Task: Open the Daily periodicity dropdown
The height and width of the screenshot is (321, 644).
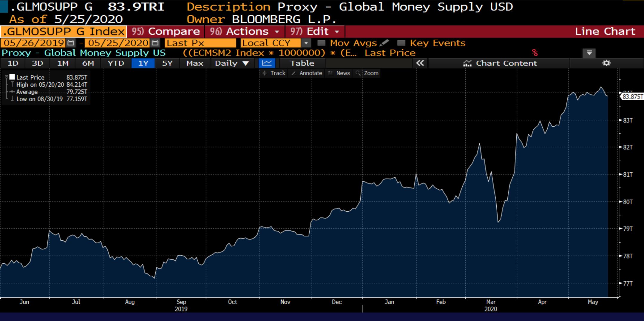Action: 231,63
